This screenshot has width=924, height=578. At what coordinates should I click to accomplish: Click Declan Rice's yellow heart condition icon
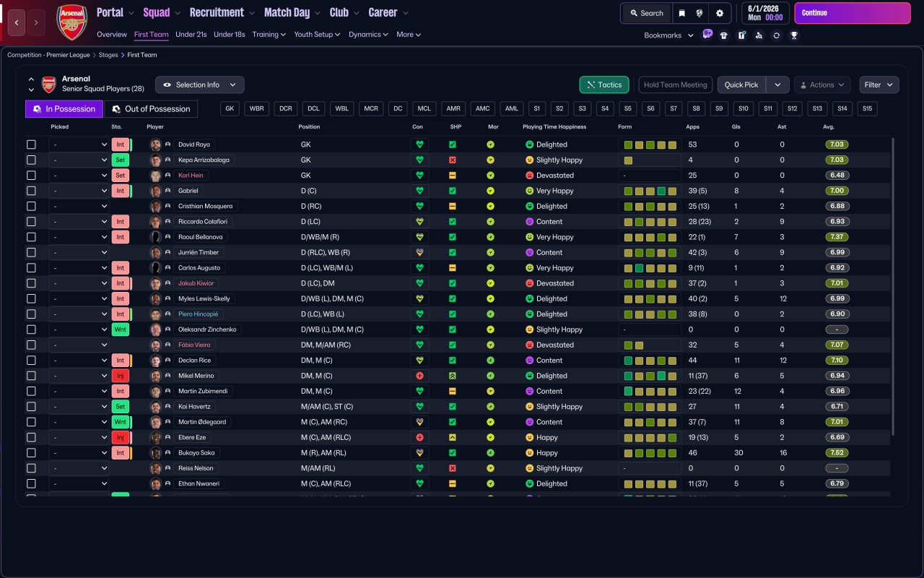(419, 361)
